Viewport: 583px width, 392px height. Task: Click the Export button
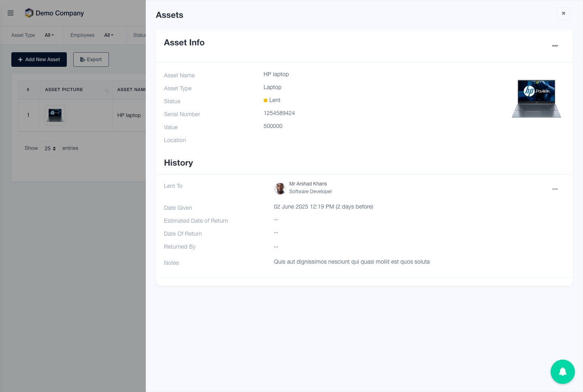coord(91,60)
